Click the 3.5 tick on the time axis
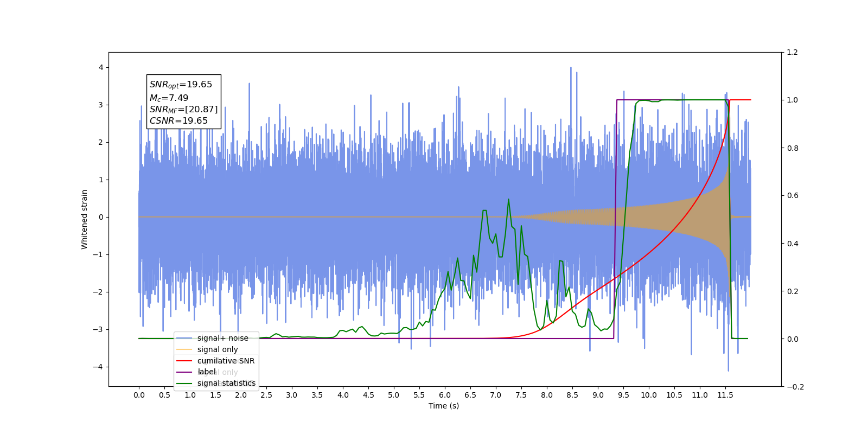Screen dimensions: 868x434 point(317,395)
